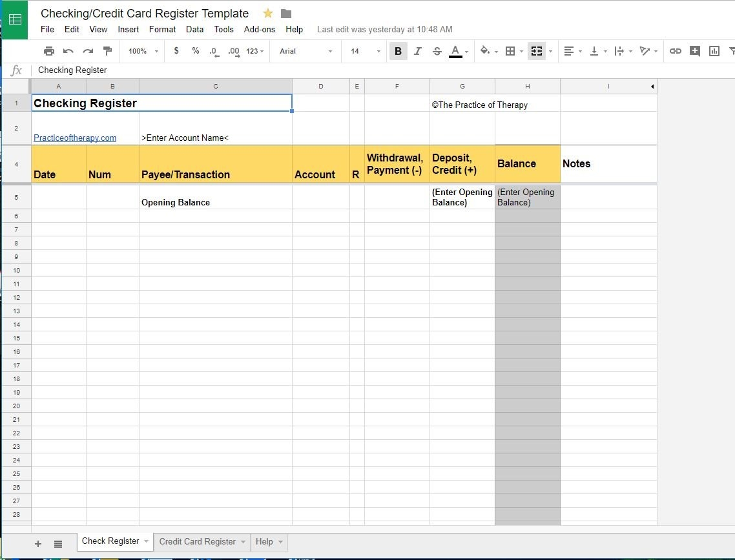The height and width of the screenshot is (560, 735).
Task: Click the Insert link icon
Action: pos(675,51)
